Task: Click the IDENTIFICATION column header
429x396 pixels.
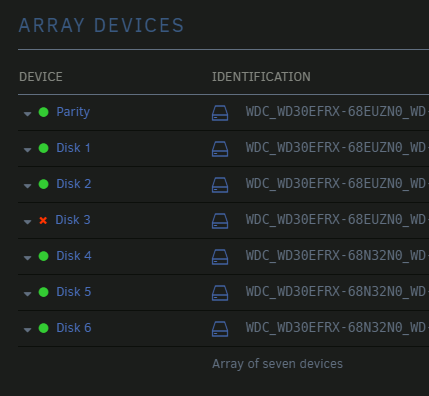Action: point(261,77)
